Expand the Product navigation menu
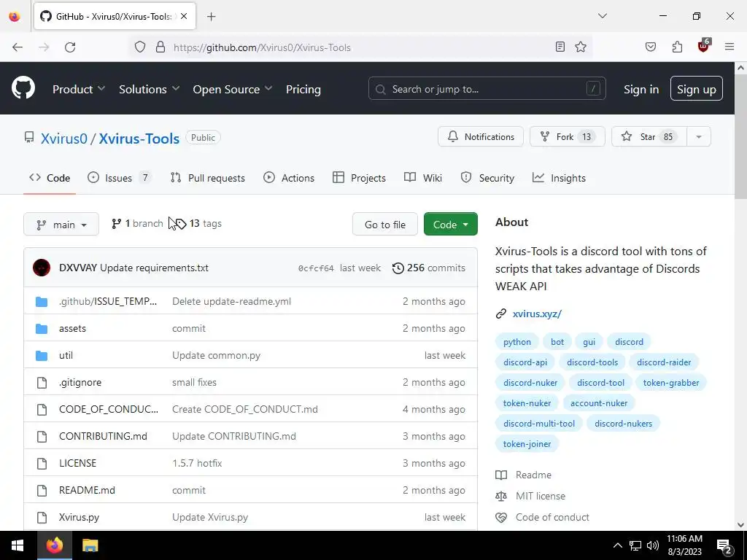 (79, 89)
